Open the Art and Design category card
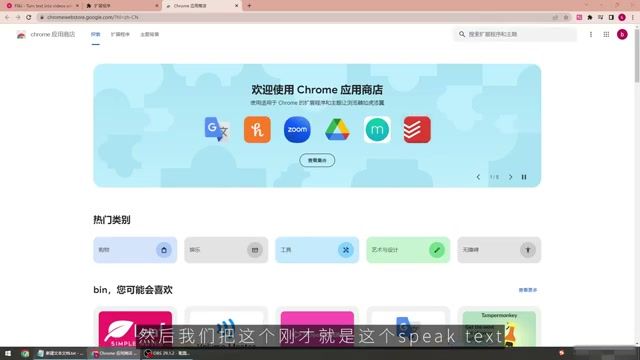The height and width of the screenshot is (360, 640). (x=408, y=250)
